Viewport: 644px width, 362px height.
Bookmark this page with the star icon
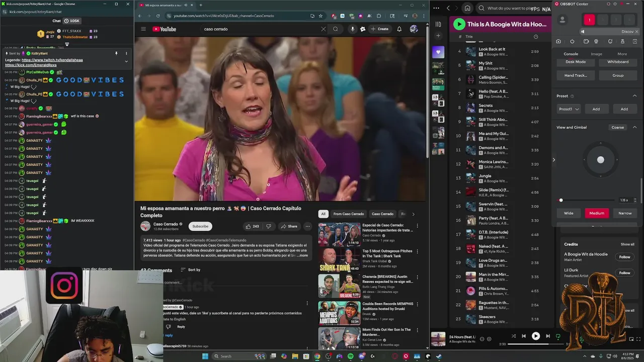[x=320, y=16]
